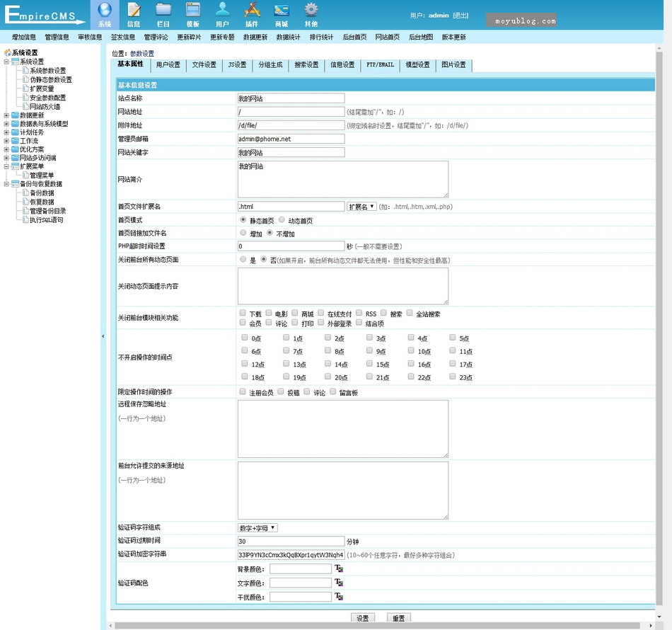
Task: Check the 全站搜索 checkbox
Action: pos(410,313)
